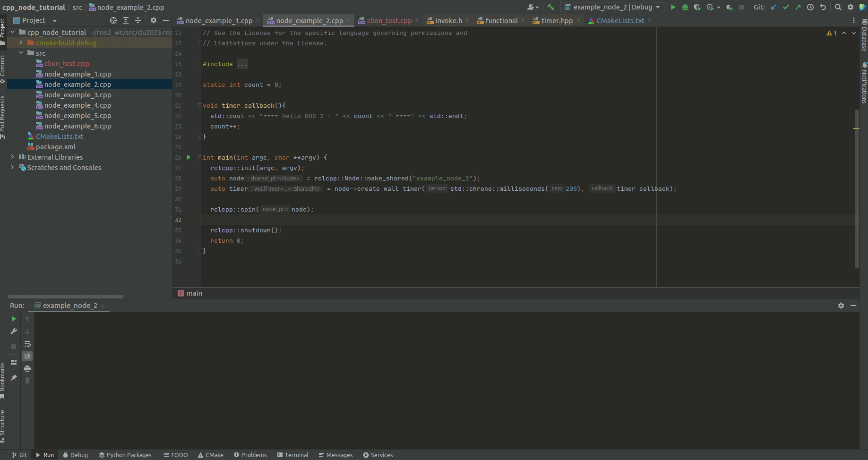The width and height of the screenshot is (868, 460).
Task: Toggle Bookmarks sidebar tool window
Action: pyautogui.click(x=3, y=381)
